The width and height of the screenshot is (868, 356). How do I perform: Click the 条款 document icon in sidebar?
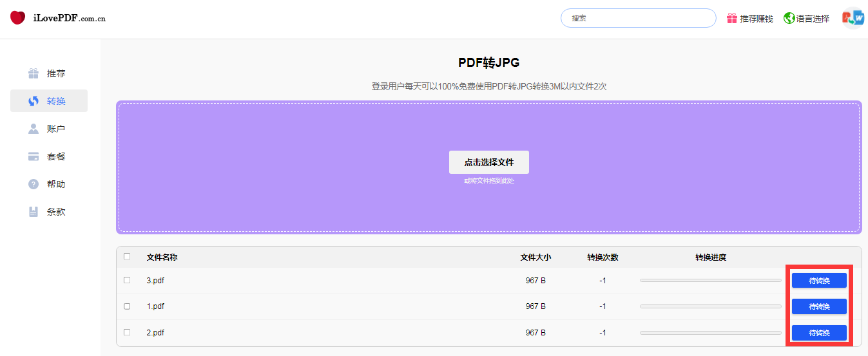(34, 212)
